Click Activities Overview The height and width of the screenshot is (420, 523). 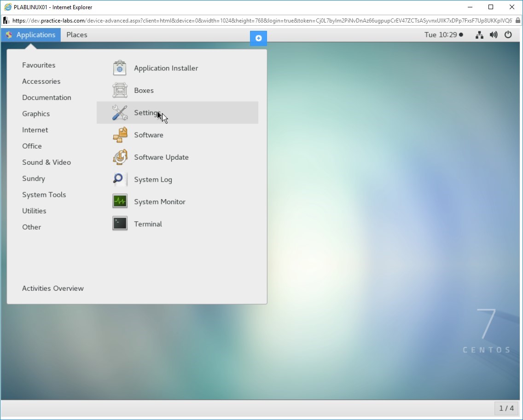(x=53, y=288)
